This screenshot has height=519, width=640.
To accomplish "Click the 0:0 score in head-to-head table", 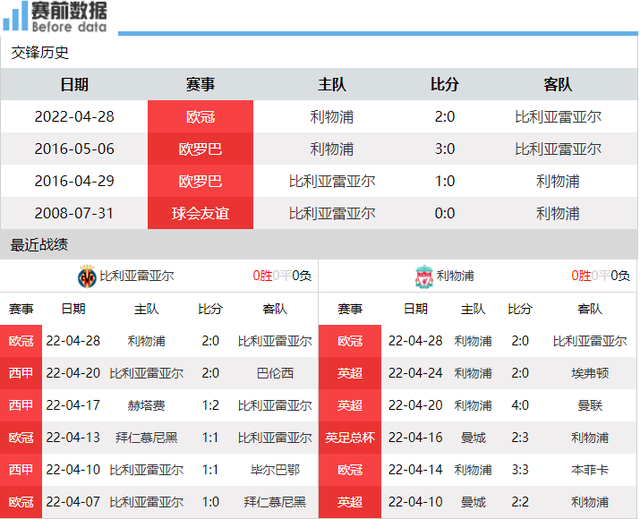I will tap(444, 213).
